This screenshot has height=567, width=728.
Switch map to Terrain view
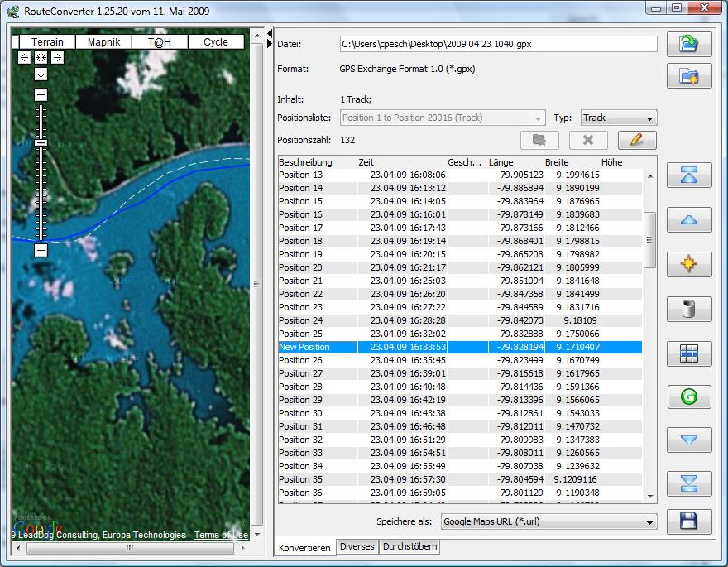pos(47,42)
